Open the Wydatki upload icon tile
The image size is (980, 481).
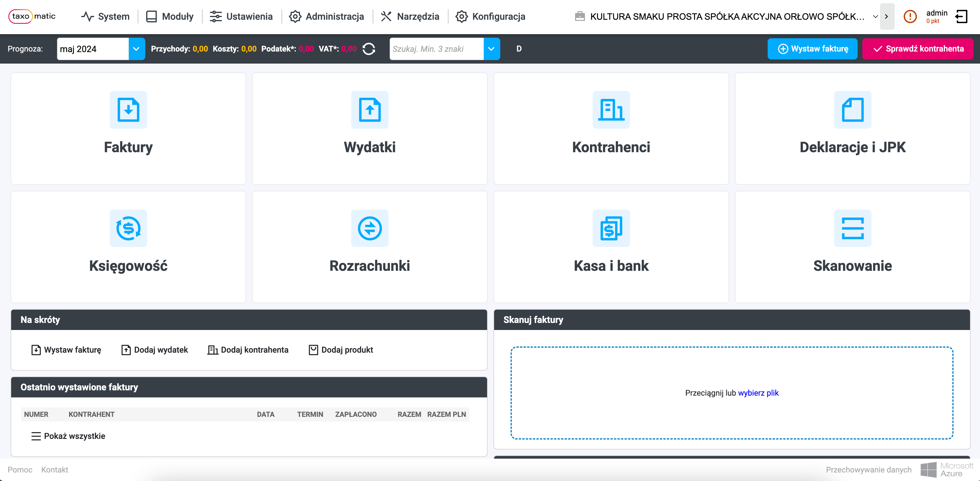click(369, 110)
